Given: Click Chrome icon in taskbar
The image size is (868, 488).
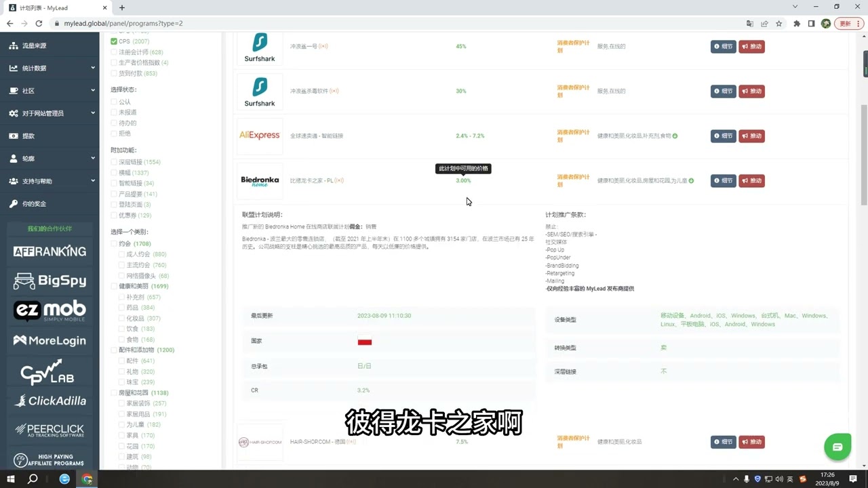Looking at the screenshot, I should (x=87, y=479).
